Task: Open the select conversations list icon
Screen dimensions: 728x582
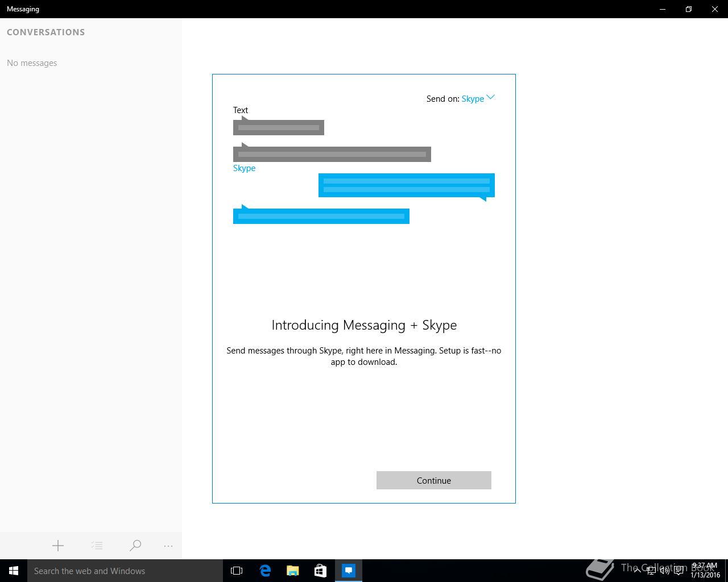Action: point(97,546)
